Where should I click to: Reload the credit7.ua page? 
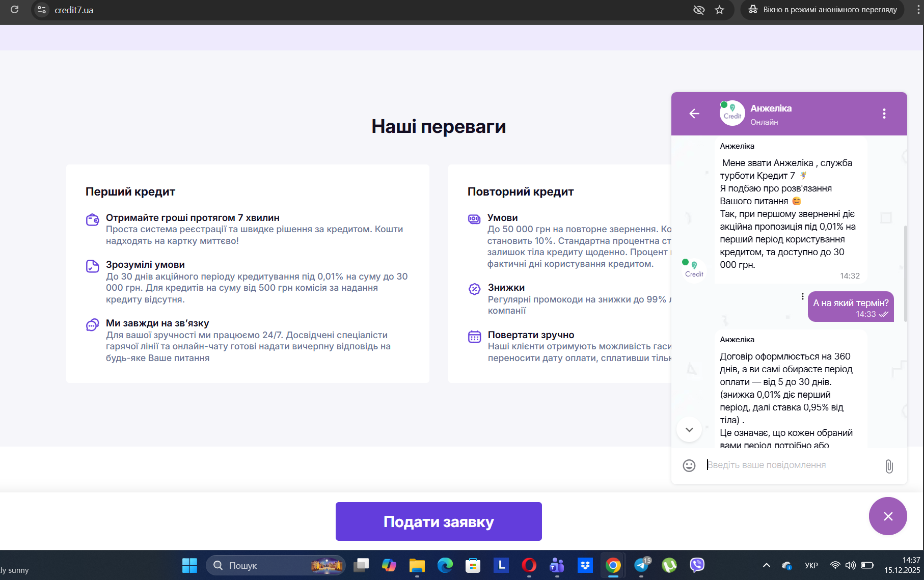tap(15, 10)
